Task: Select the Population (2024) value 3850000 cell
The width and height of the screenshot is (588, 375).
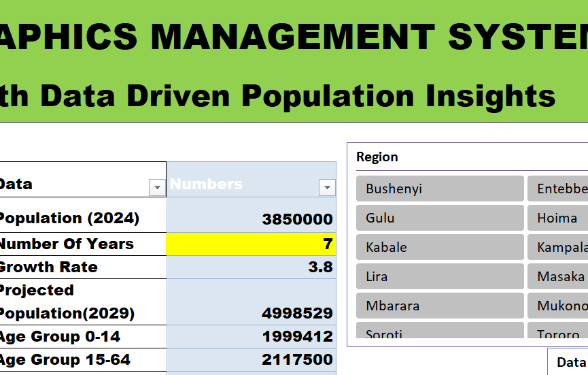Action: (251, 218)
